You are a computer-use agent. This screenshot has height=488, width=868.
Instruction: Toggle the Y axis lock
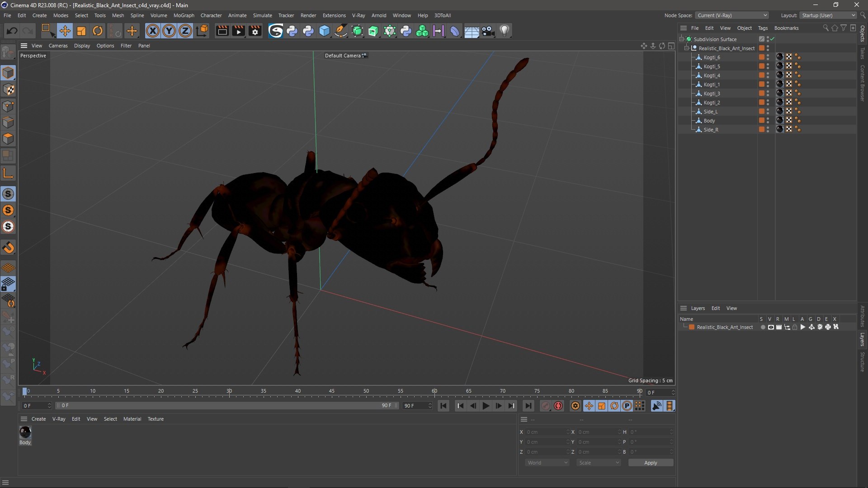pyautogui.click(x=169, y=31)
